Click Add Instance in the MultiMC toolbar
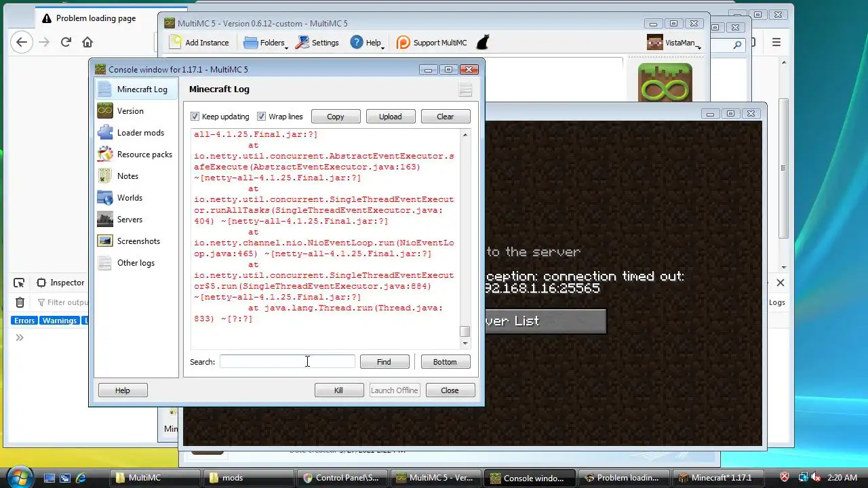868x488 pixels. tap(200, 43)
